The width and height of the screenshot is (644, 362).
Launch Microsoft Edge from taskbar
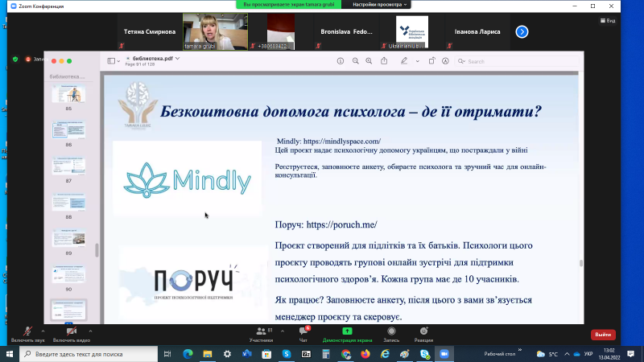click(x=188, y=354)
